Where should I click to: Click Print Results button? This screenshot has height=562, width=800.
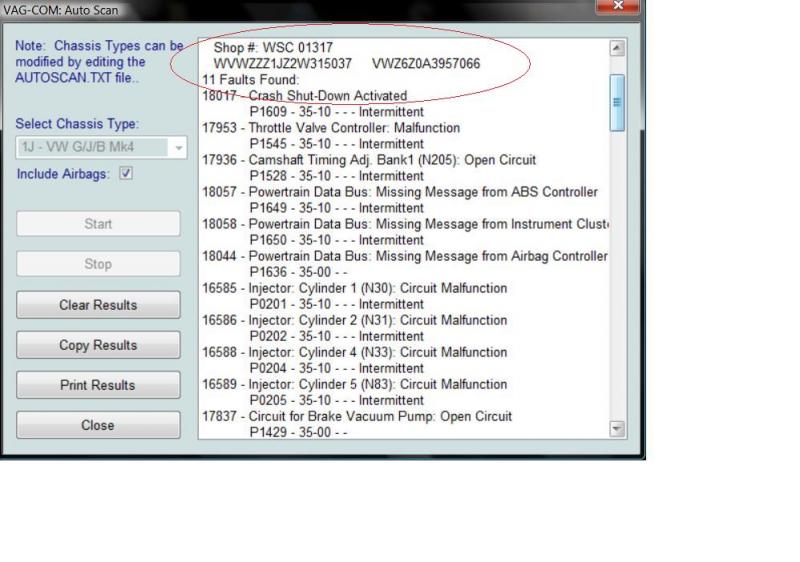click(x=98, y=385)
